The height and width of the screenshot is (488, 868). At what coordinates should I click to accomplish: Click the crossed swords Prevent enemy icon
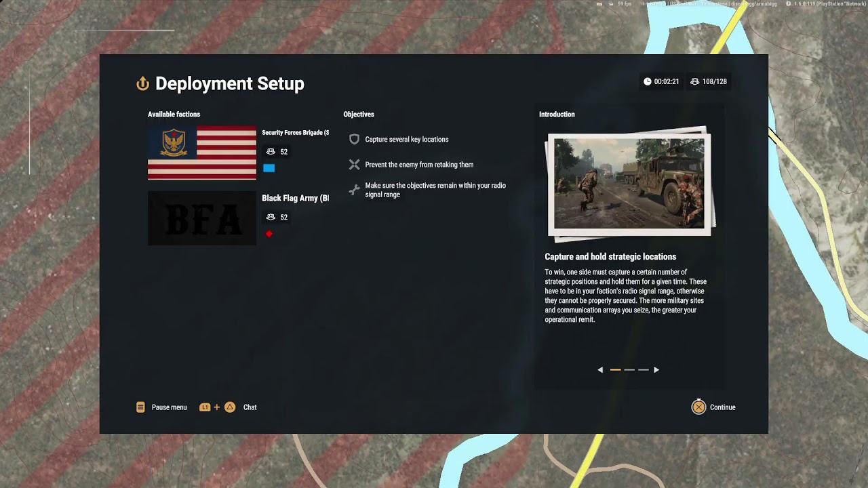point(354,165)
